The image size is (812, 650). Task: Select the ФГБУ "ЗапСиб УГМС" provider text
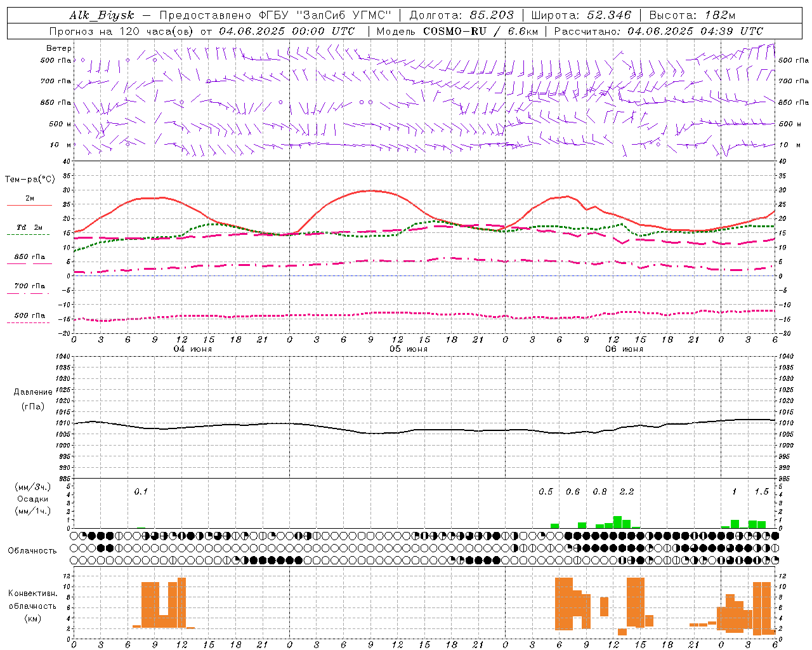[x=326, y=16]
